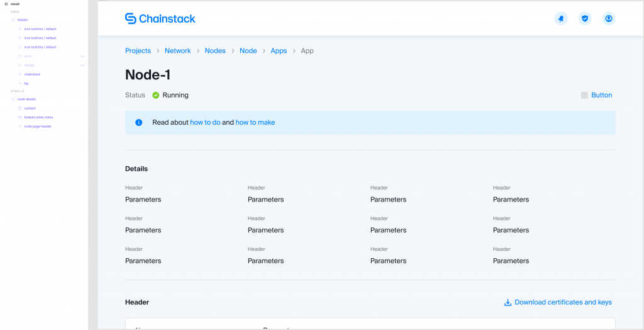Click the blue info icon in the banner
The height and width of the screenshot is (330, 644).
(x=139, y=122)
